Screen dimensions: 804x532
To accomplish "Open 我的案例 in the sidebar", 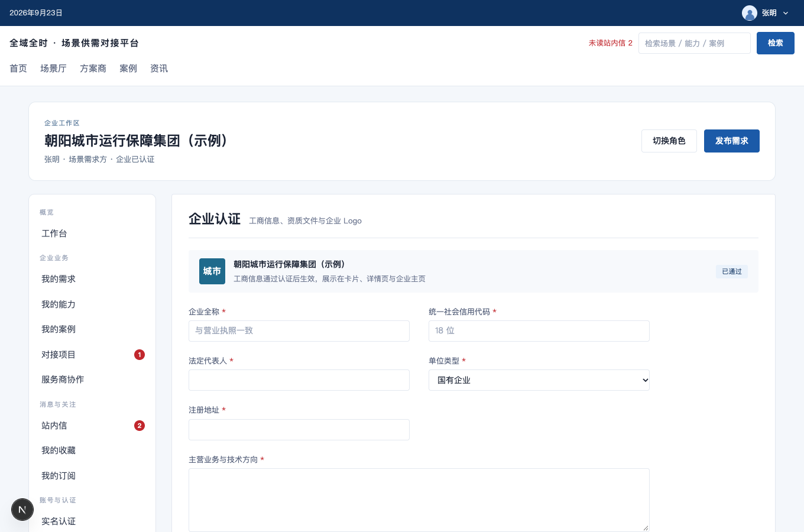I will click(92, 329).
